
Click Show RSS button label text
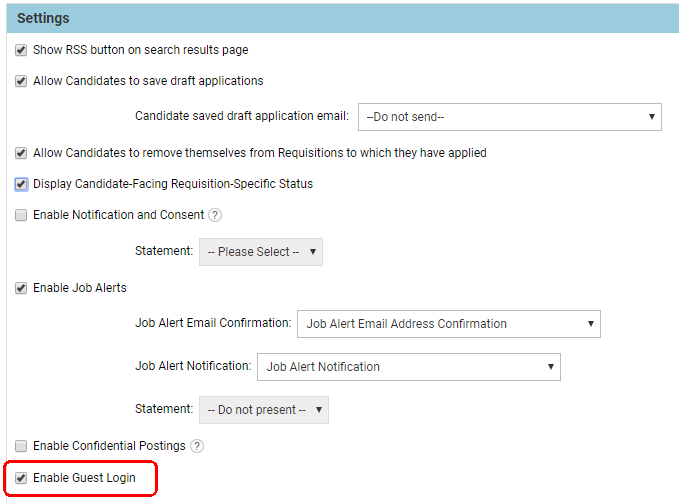[140, 50]
